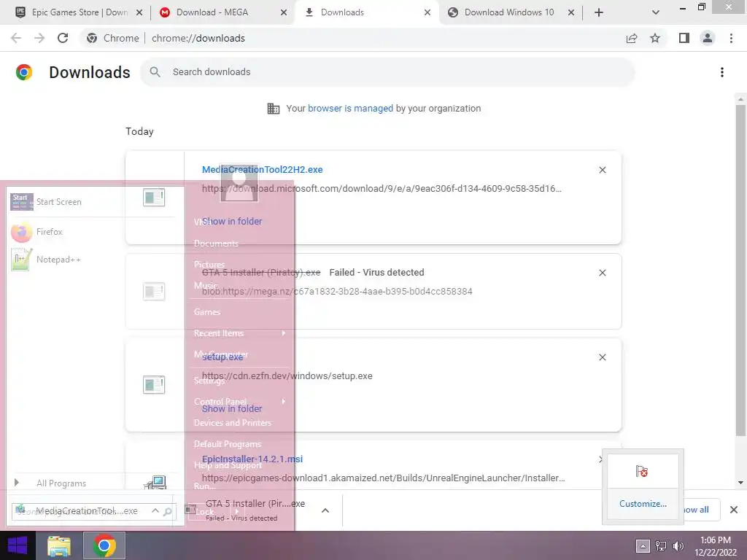Switch to Download Windows 10 tab
Viewport: 747px width, 560px height.
click(x=510, y=12)
